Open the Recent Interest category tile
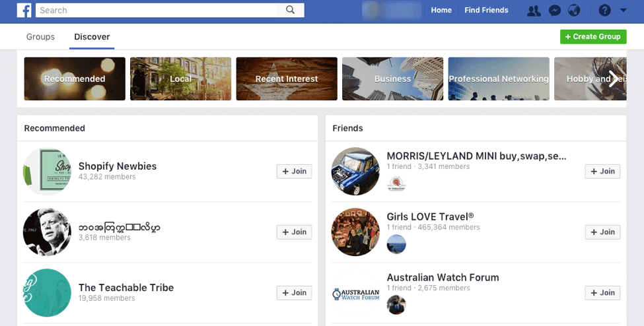Screen dimensions: 644x326 click(287, 79)
